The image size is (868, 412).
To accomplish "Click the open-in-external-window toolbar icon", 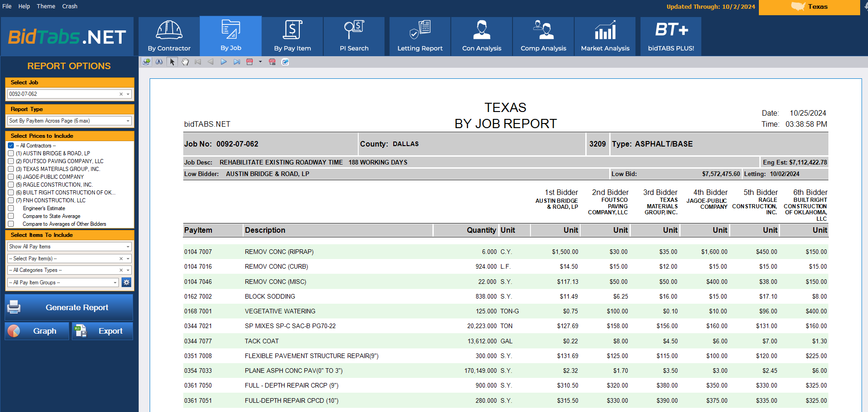I will click(285, 62).
